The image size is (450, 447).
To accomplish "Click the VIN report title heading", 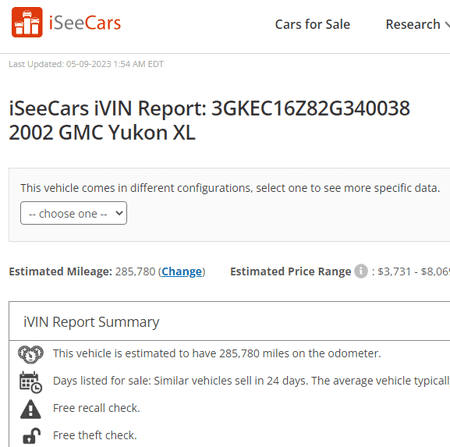I will (x=209, y=120).
